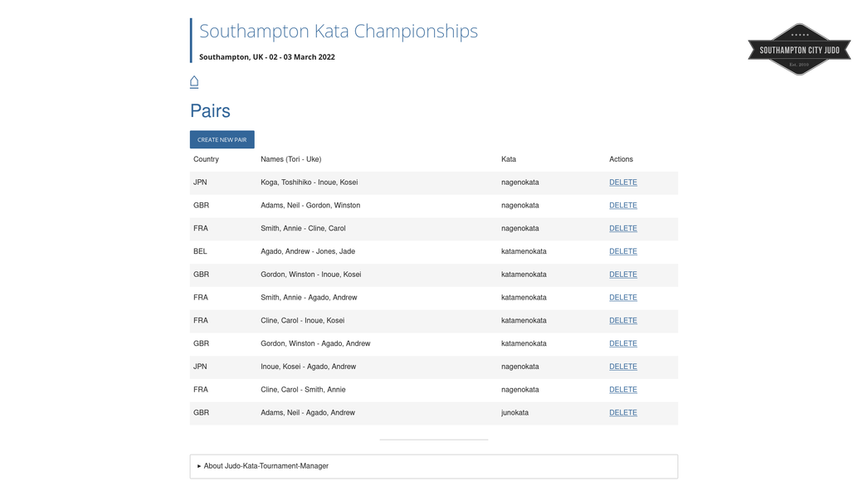Delete the Gordon, Winston - Inoue, Kosei pair
This screenshot has height=486, width=868.
[622, 275]
